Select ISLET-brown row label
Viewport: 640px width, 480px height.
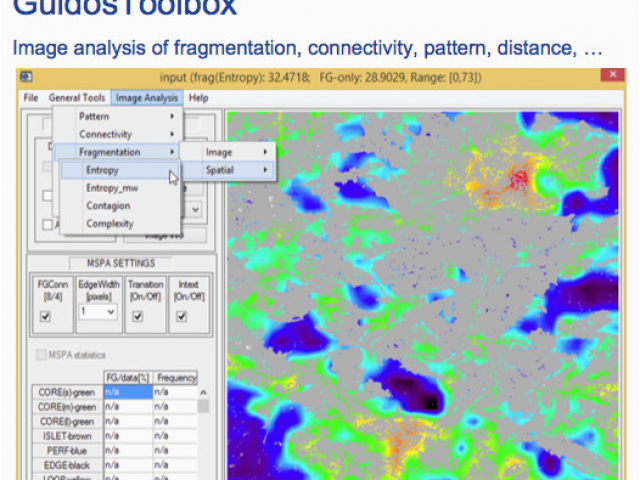point(67,436)
